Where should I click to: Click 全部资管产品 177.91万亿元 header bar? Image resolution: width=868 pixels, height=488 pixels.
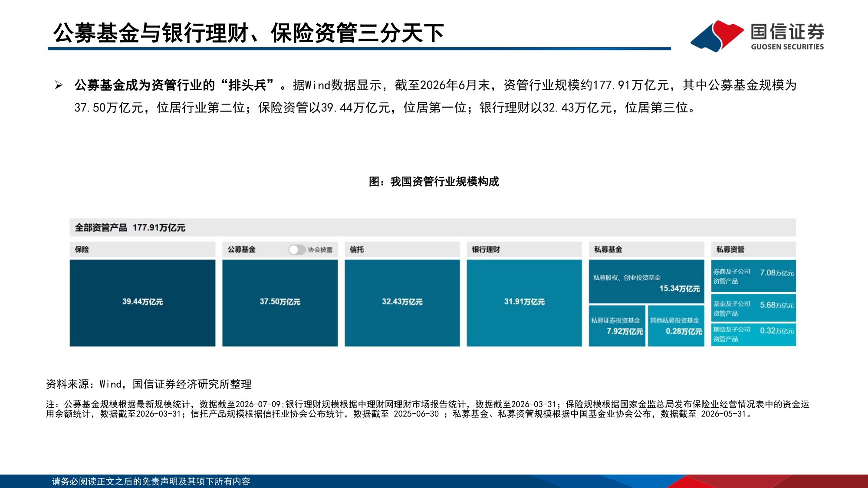pyautogui.click(x=433, y=227)
